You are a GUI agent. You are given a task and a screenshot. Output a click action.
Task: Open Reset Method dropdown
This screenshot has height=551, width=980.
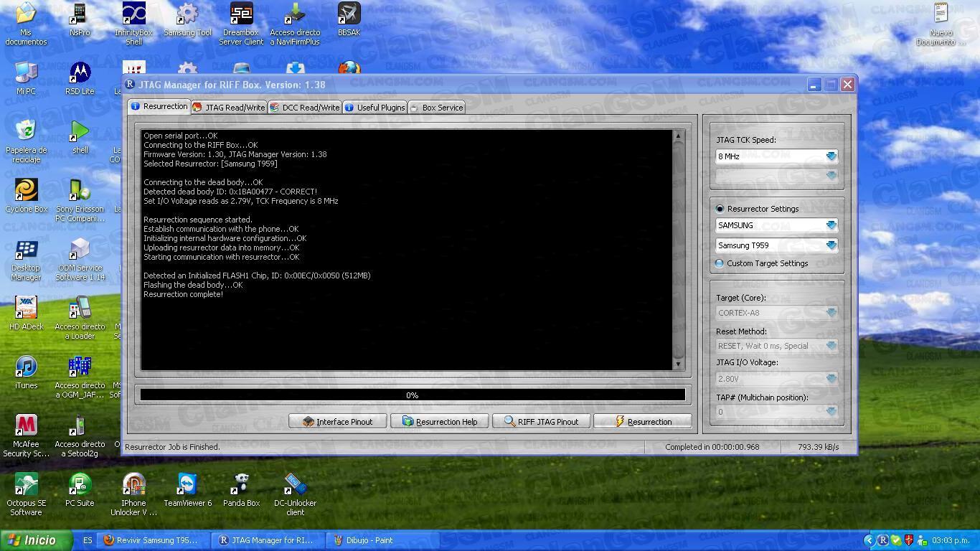(776, 346)
